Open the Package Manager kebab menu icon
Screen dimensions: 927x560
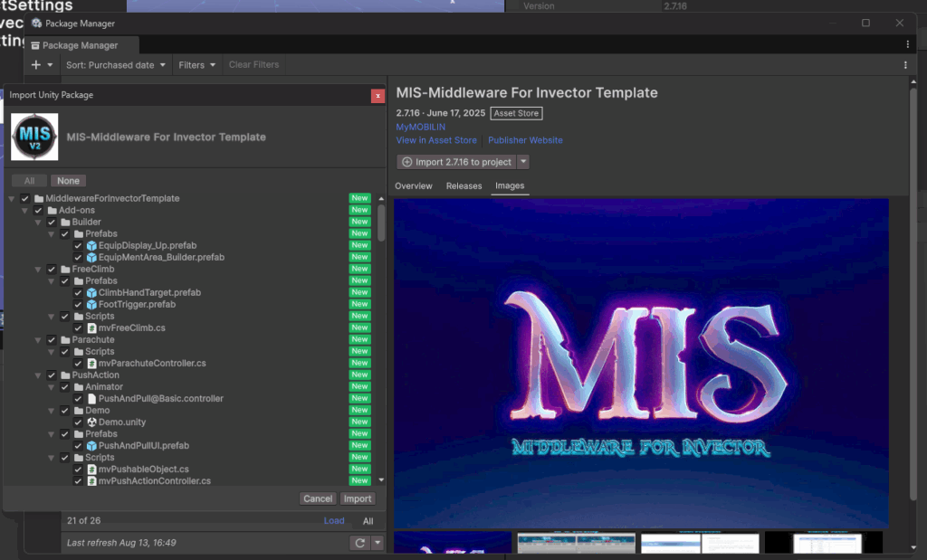point(908,44)
